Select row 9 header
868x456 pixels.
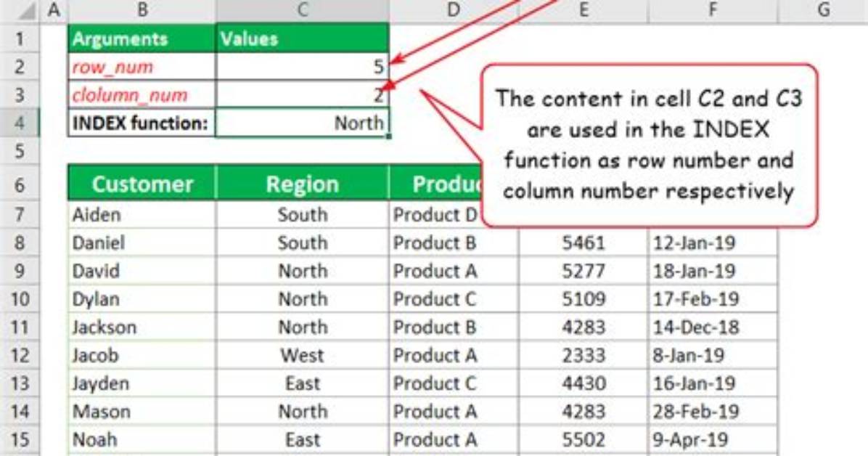20,271
